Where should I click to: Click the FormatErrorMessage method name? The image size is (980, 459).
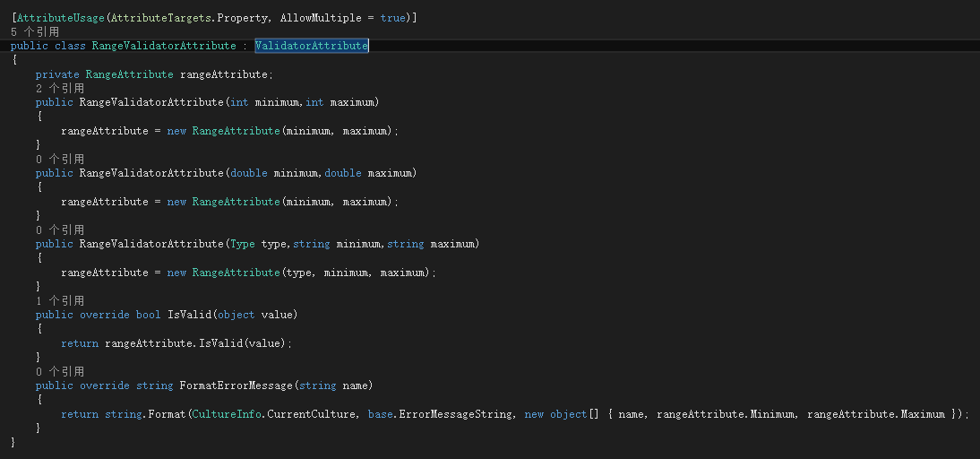click(236, 385)
